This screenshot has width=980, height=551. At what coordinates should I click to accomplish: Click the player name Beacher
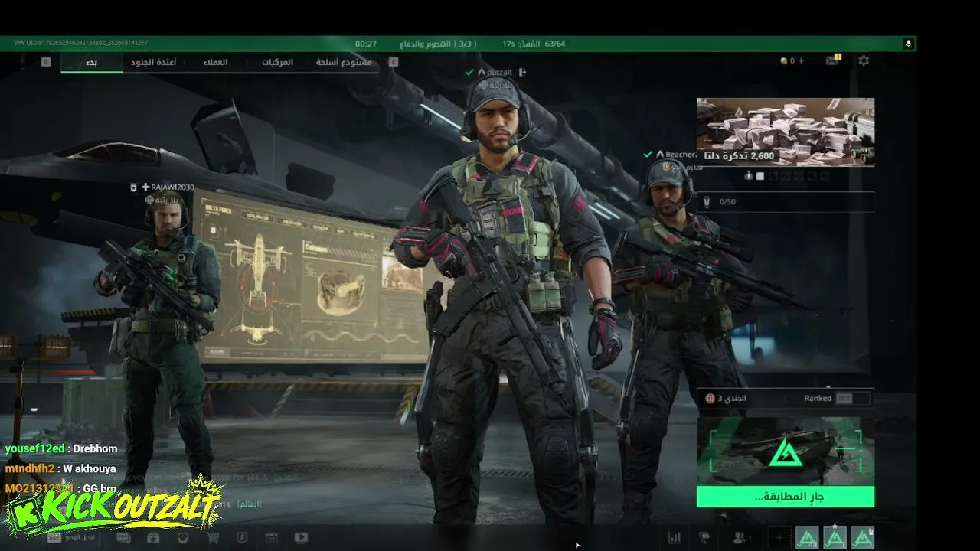point(680,155)
